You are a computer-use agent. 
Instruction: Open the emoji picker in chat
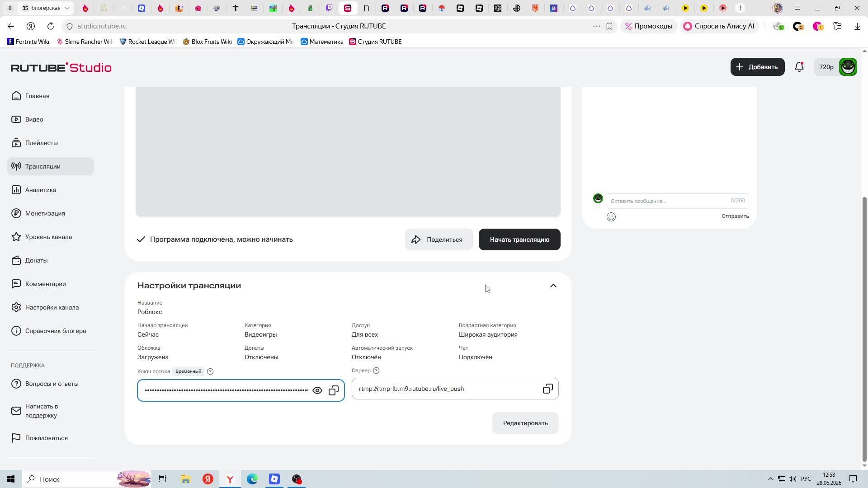[x=611, y=217]
